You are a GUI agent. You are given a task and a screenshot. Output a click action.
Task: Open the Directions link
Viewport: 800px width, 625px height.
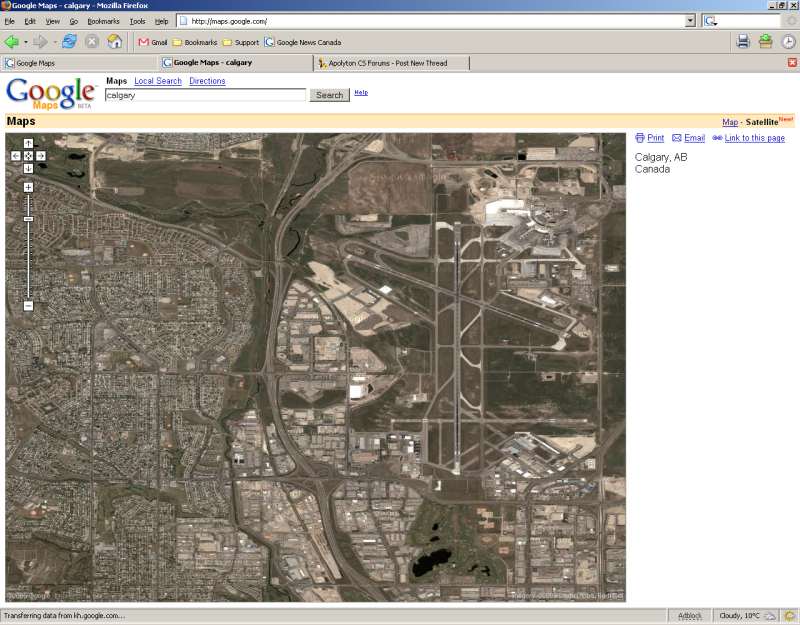click(x=207, y=81)
